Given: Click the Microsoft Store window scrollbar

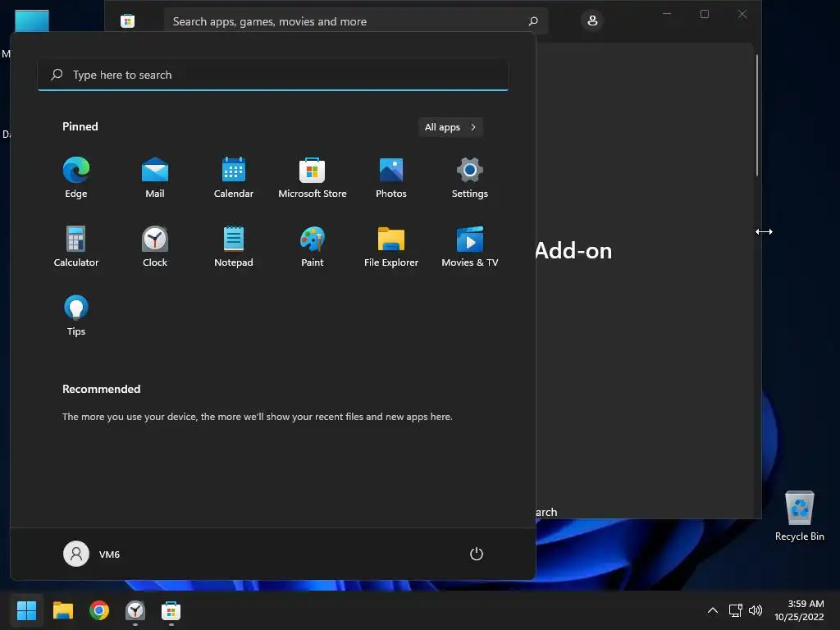Looking at the screenshot, I should [757, 115].
